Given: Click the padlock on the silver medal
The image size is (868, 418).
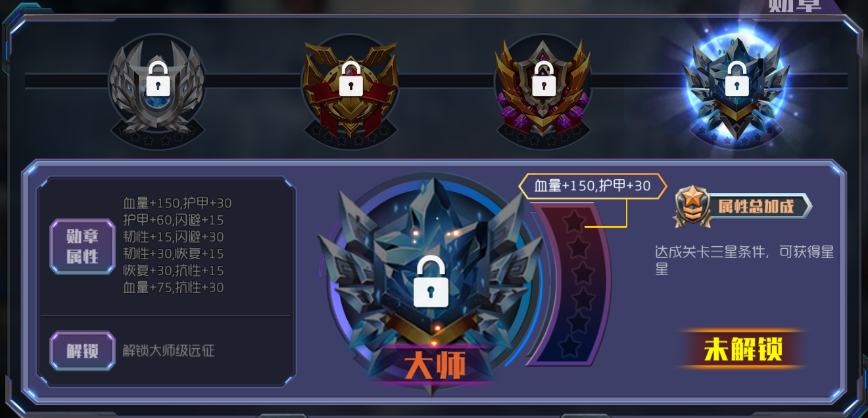Looking at the screenshot, I should 158,79.
